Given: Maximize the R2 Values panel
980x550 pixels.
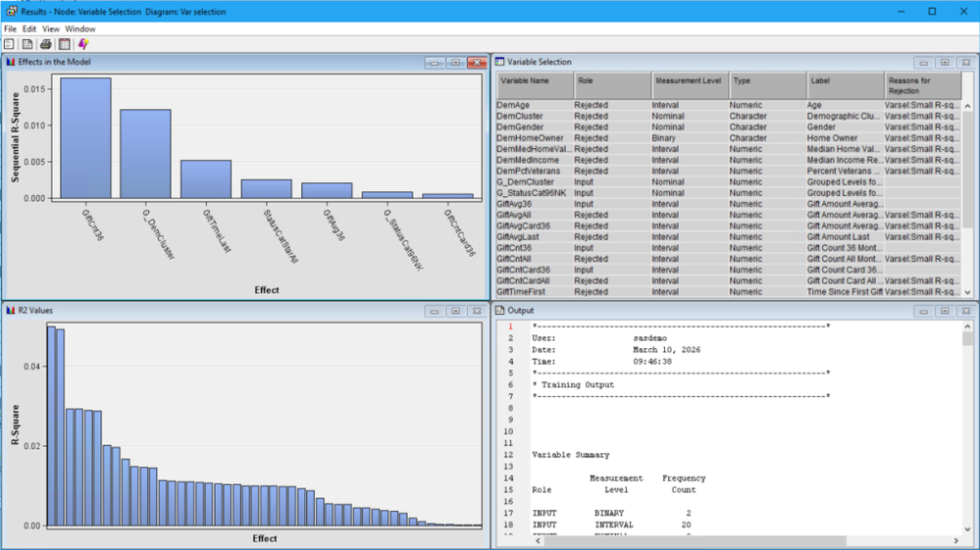Looking at the screenshot, I should click(x=455, y=311).
